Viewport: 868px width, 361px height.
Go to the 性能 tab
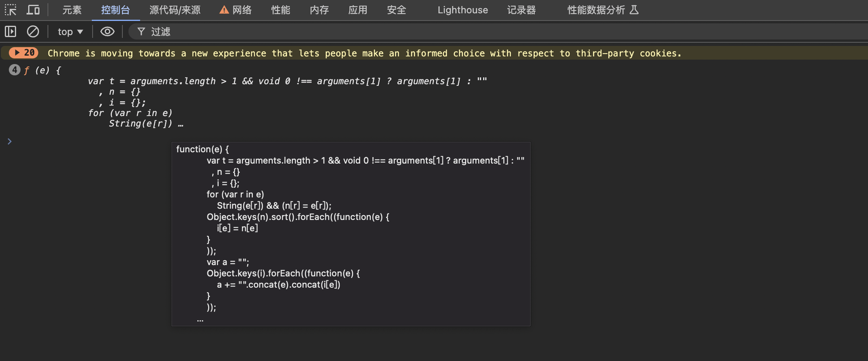pyautogui.click(x=280, y=10)
